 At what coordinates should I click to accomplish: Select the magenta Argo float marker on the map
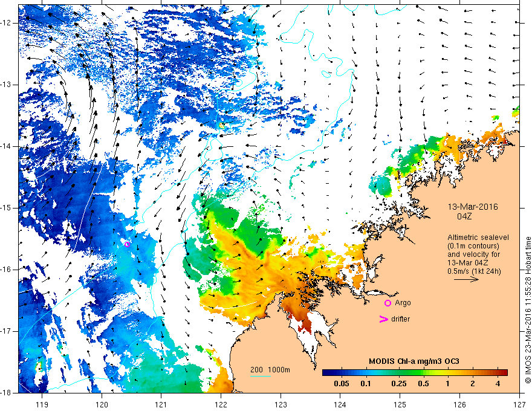click(127, 244)
